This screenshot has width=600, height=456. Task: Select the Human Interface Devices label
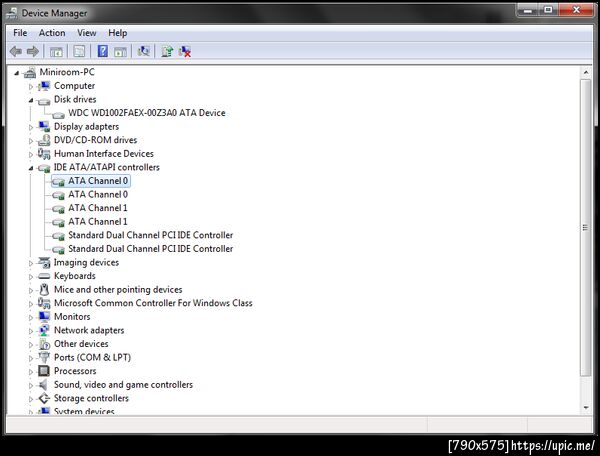[x=104, y=154]
